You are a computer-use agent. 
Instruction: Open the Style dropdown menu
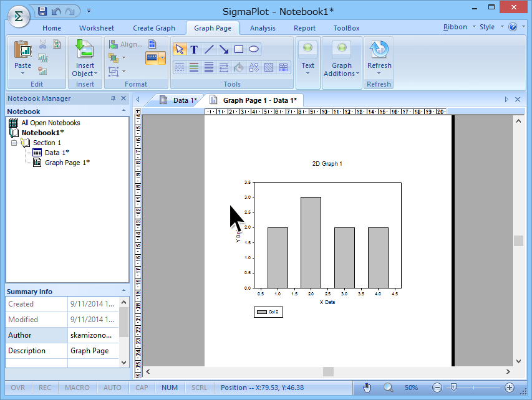click(x=491, y=27)
